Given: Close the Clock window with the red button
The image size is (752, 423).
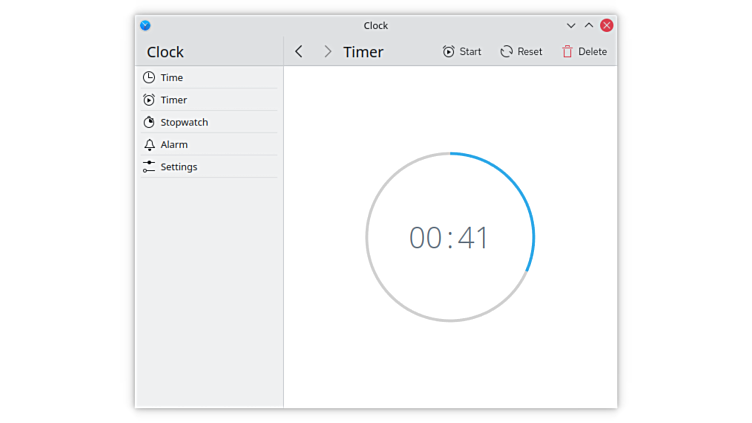Looking at the screenshot, I should click(x=607, y=25).
